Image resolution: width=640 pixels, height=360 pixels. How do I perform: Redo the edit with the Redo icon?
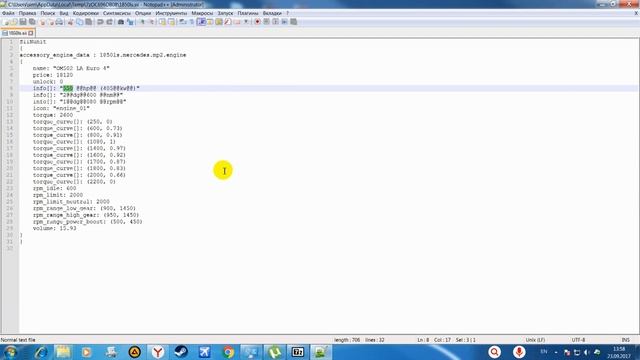pos(109,22)
